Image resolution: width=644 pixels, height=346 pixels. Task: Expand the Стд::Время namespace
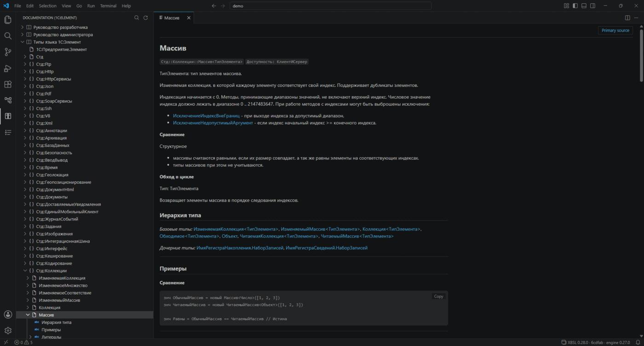point(25,168)
